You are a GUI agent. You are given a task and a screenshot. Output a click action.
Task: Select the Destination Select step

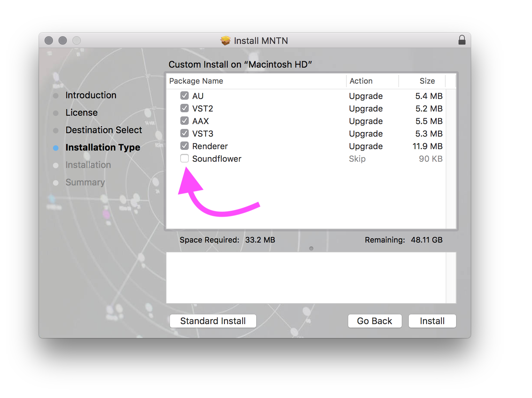coord(104,130)
